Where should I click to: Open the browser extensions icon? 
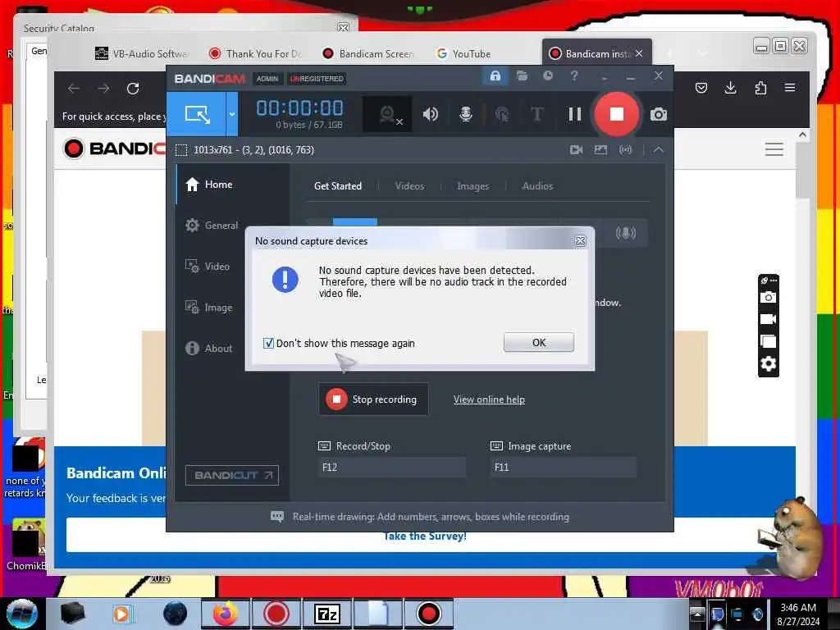tap(760, 88)
